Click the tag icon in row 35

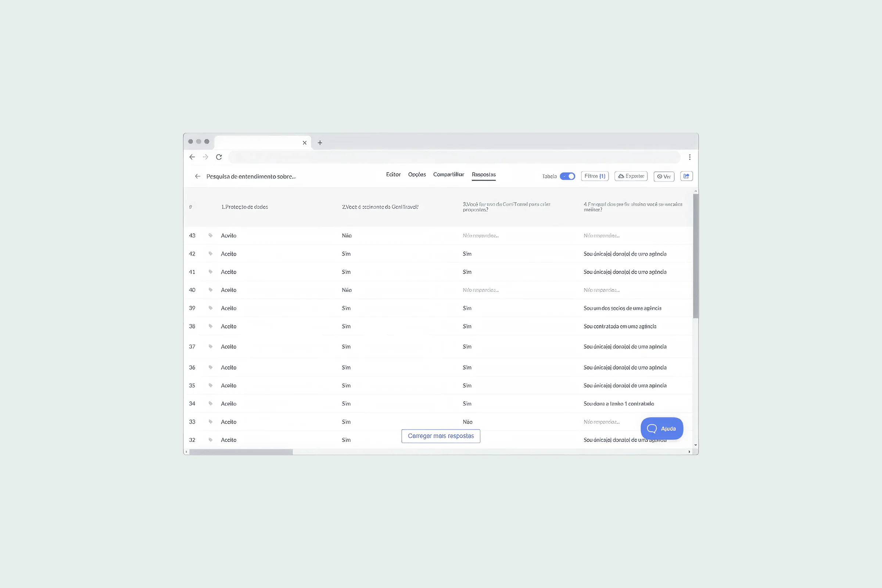[210, 386]
